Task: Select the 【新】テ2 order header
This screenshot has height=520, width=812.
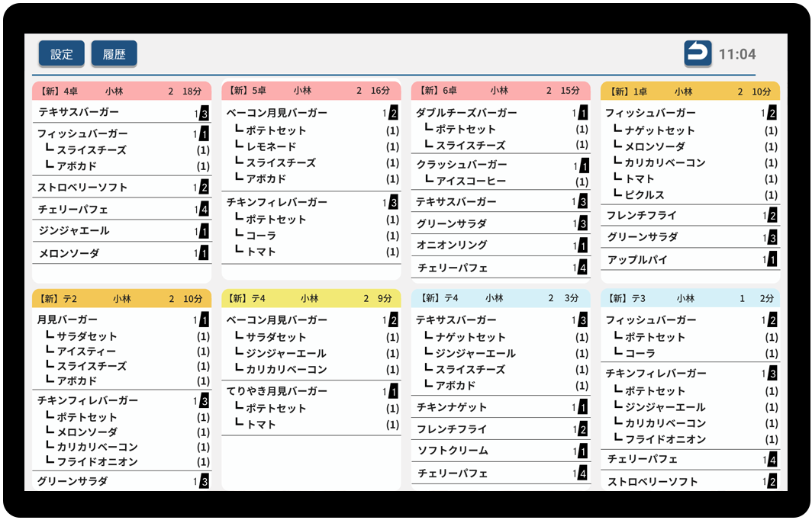Action: [121, 299]
